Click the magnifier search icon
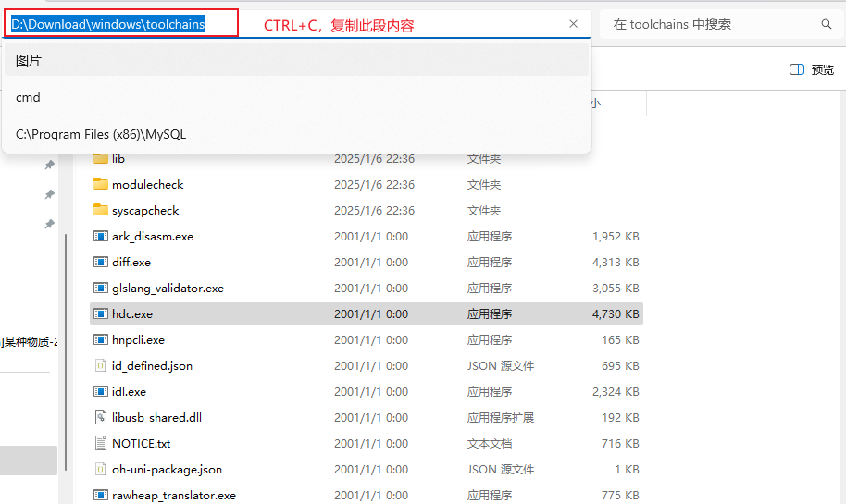Image resolution: width=846 pixels, height=504 pixels. pos(826,24)
